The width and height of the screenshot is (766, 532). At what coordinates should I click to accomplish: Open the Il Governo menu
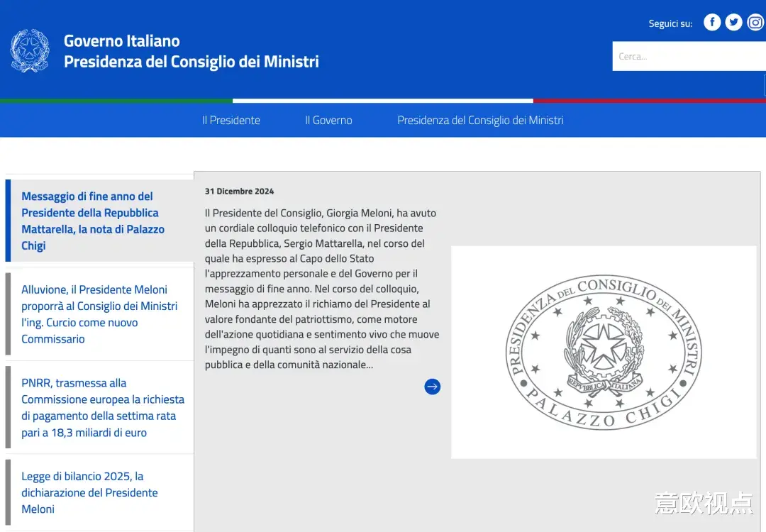pos(328,120)
